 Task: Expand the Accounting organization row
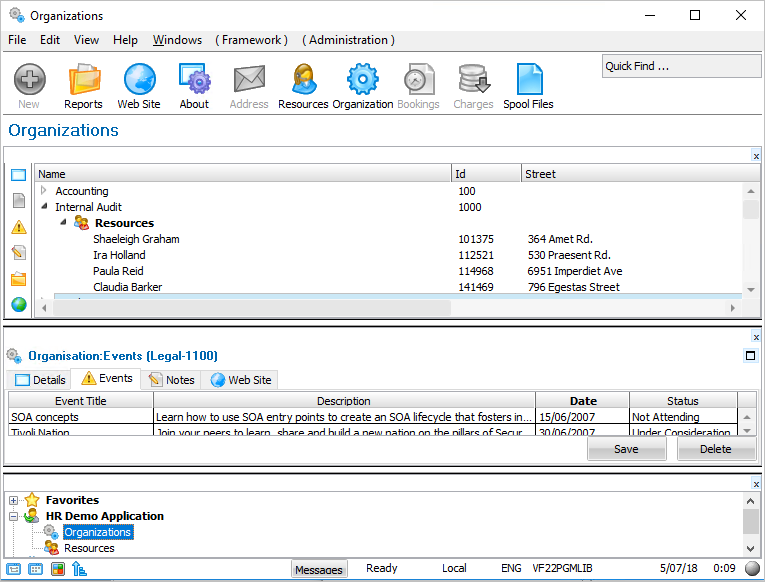click(44, 191)
